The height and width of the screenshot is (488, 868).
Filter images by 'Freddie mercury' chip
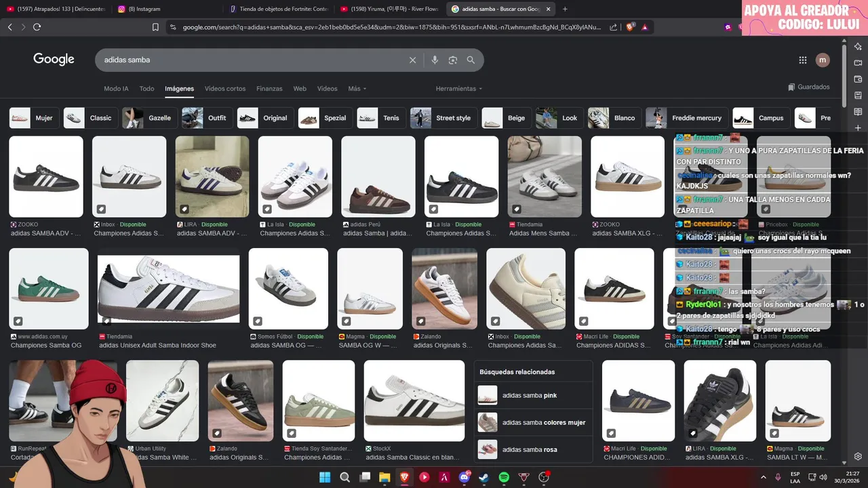(686, 118)
